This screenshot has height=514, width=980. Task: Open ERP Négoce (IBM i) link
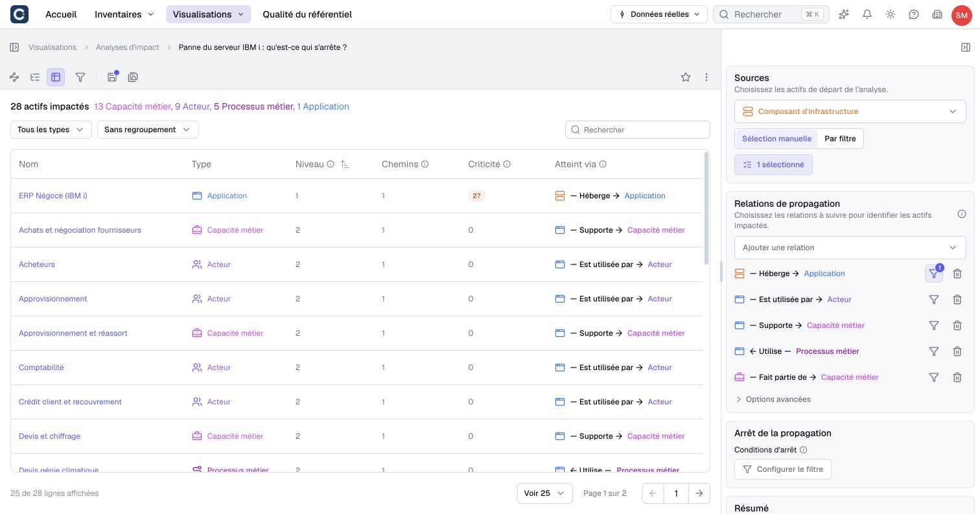point(53,196)
